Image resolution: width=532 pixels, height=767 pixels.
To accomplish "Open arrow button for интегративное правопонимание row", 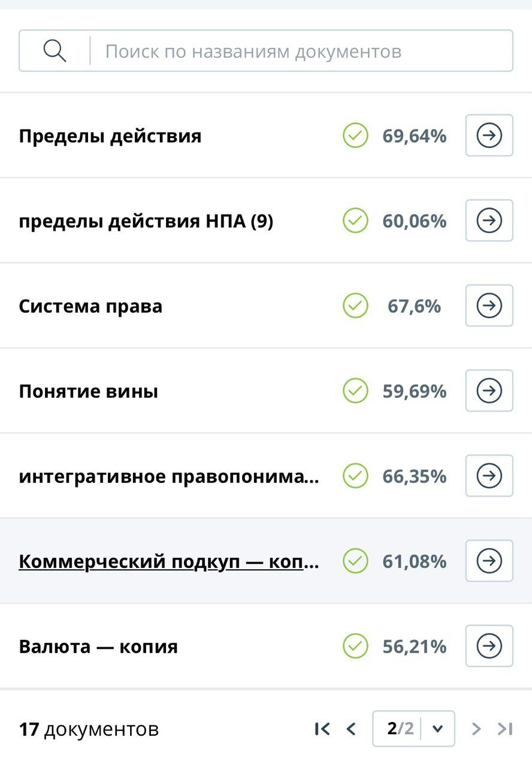I will tap(489, 476).
